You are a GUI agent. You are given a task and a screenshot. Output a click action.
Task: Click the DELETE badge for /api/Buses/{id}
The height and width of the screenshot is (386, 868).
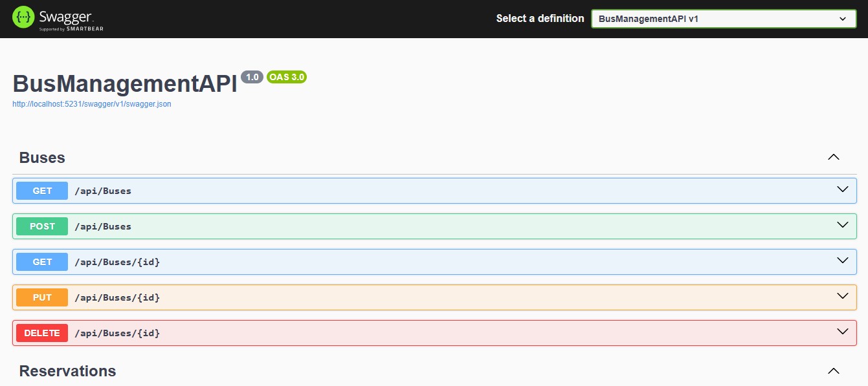click(x=42, y=333)
